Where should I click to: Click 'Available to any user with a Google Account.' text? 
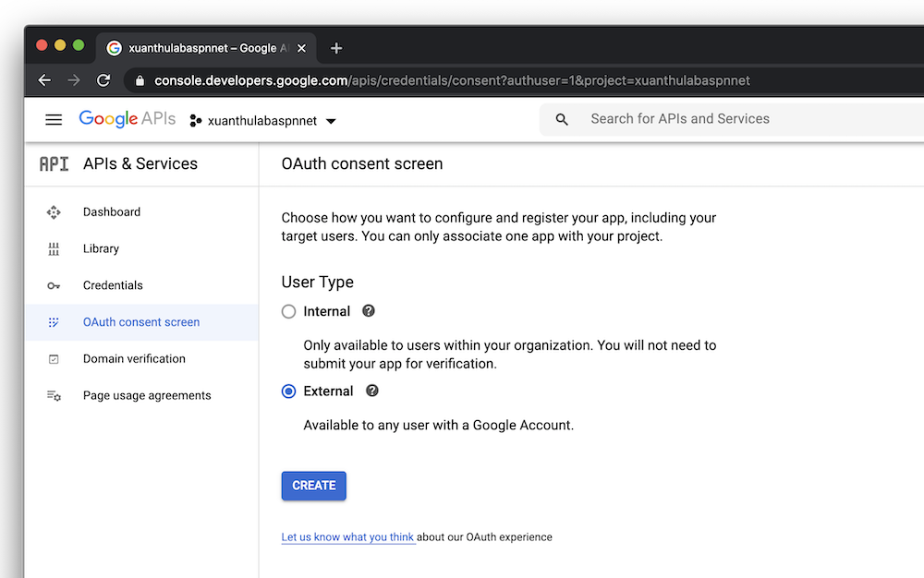(438, 426)
